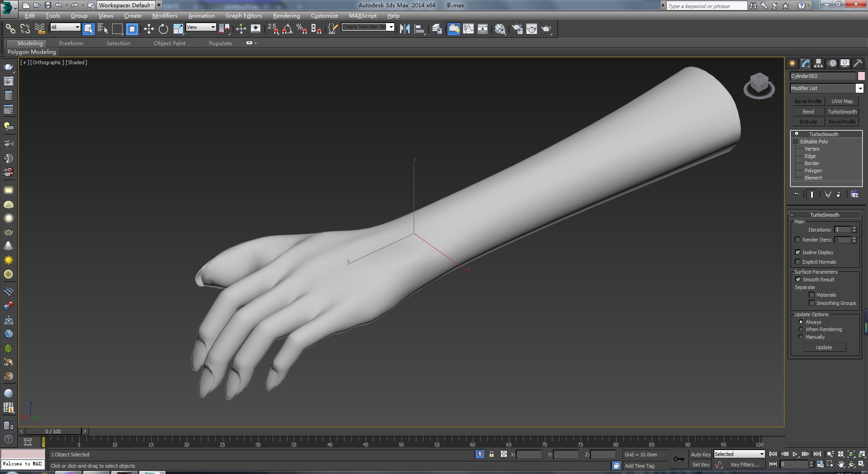The height and width of the screenshot is (474, 868).
Task: Toggle the Angle Snap icon
Action: pos(287,29)
